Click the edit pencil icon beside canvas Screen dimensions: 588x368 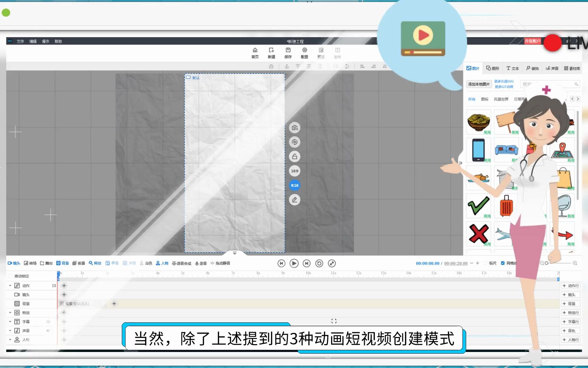tap(295, 200)
